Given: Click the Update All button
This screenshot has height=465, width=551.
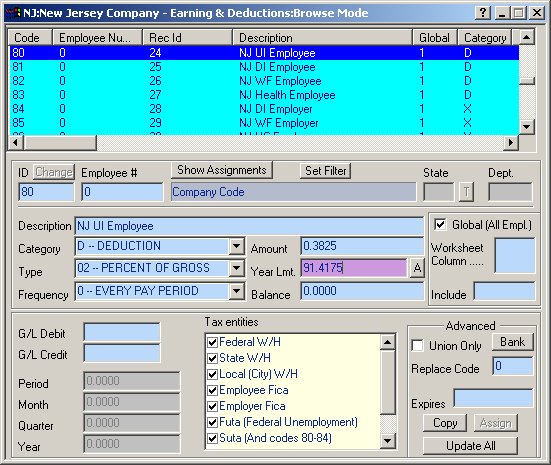Looking at the screenshot, I should [x=470, y=446].
